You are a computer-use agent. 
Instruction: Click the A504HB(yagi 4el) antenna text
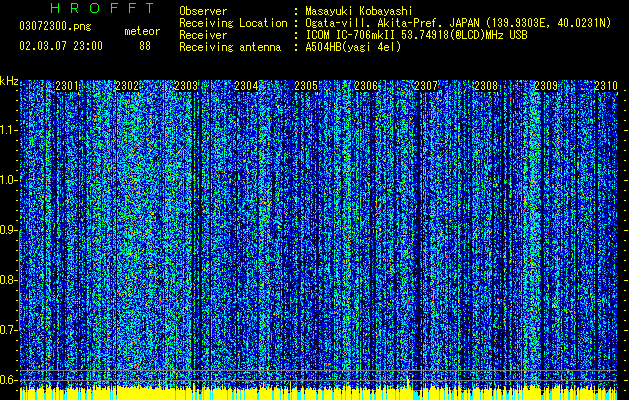353,47
